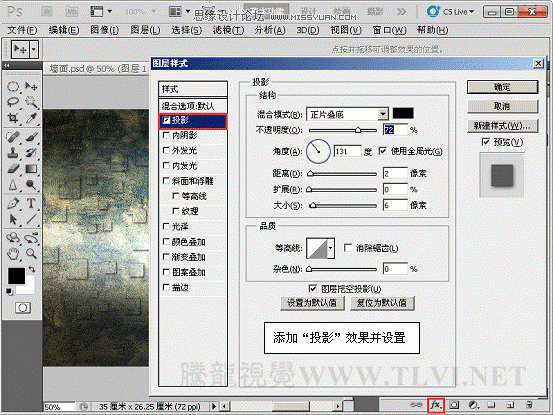Select the Elliptical Marquee tool
Viewport: 553px width, 415px height.
tap(13, 86)
